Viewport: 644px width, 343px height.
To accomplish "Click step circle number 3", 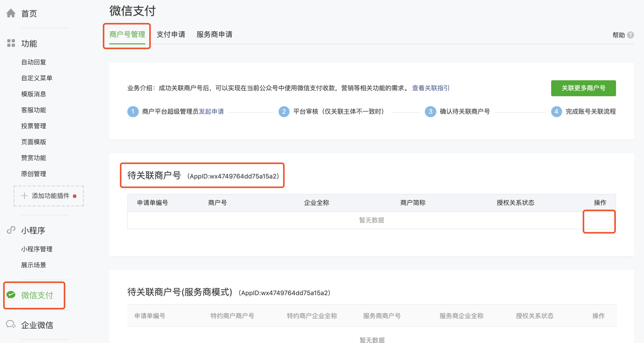I will (430, 112).
